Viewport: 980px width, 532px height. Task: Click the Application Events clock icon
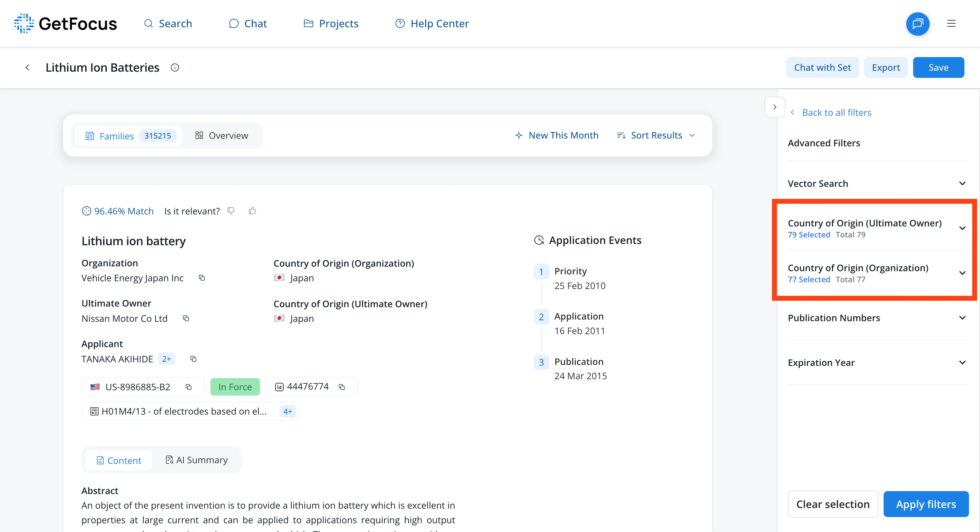pos(539,240)
